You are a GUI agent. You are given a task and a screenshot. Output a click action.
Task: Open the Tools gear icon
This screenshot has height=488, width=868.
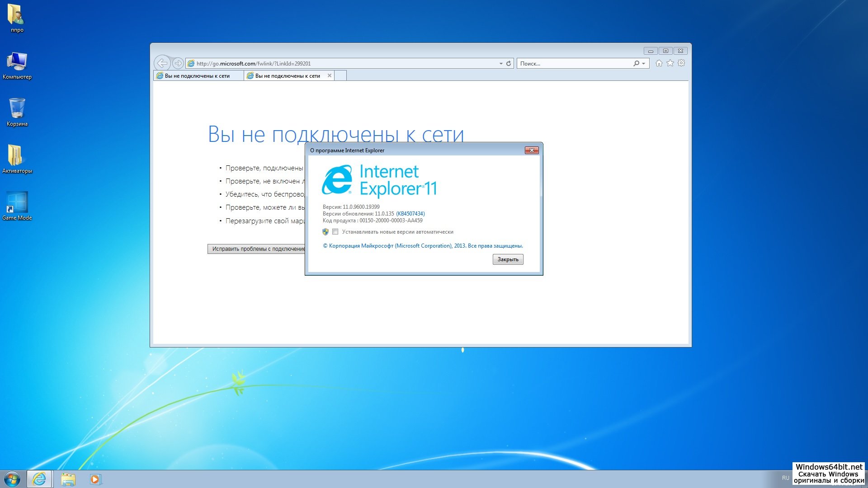pyautogui.click(x=681, y=63)
